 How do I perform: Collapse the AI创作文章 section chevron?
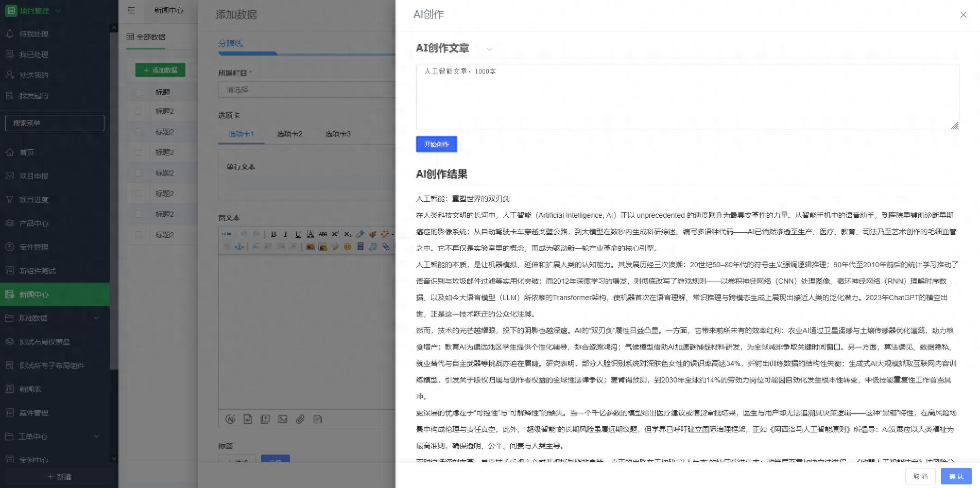[489, 49]
